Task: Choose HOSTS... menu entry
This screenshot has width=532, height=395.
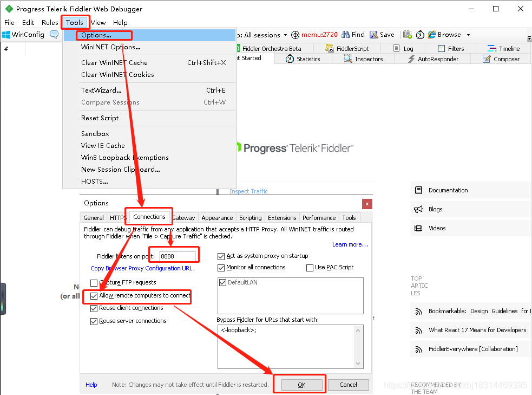Action: [150, 181]
